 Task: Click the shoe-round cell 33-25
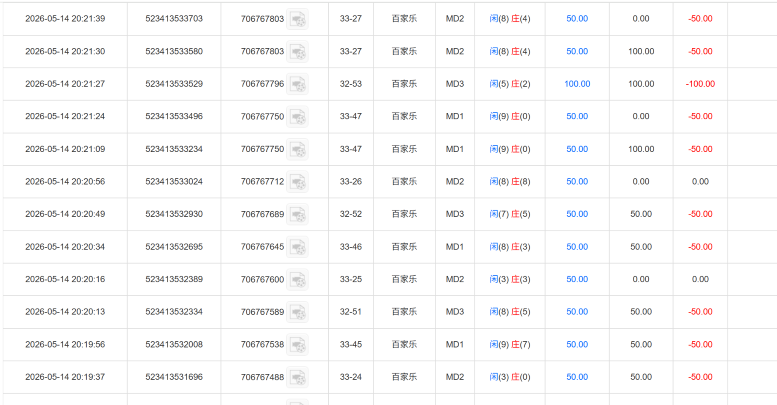click(351, 279)
